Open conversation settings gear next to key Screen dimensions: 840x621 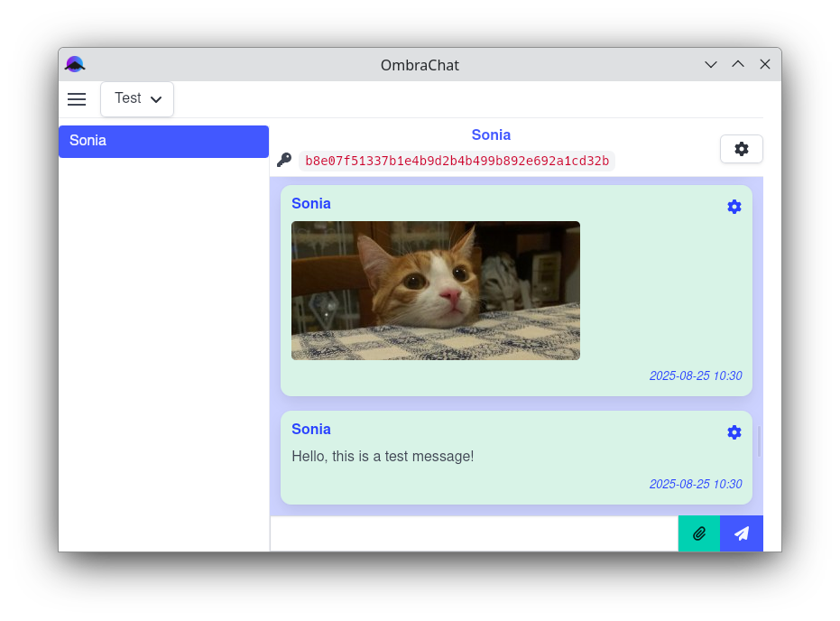(742, 149)
